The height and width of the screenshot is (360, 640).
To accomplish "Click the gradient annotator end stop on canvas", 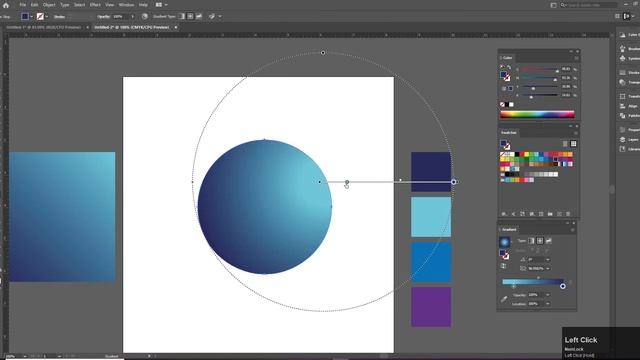I will click(x=453, y=182).
